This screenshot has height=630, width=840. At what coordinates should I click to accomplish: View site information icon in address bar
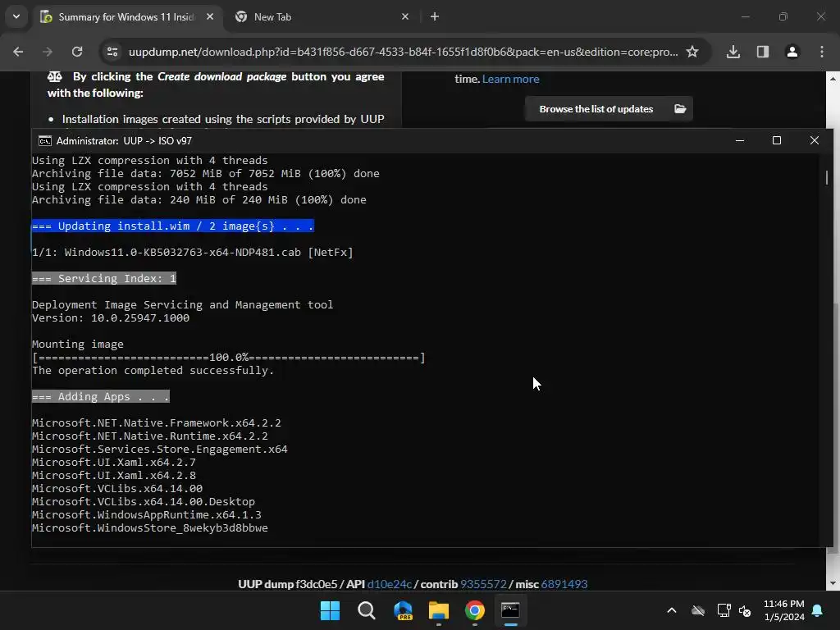(x=112, y=52)
